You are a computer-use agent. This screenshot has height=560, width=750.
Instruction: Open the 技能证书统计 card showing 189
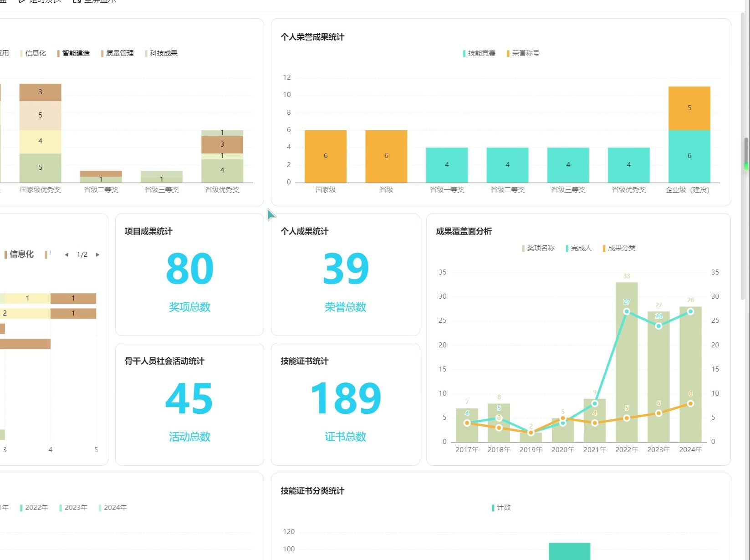pos(345,404)
